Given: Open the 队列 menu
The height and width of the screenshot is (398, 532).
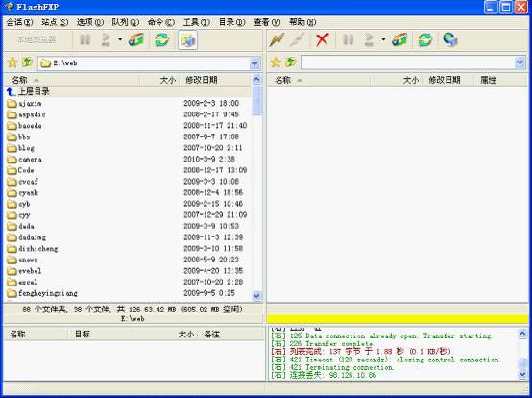Looking at the screenshot, I should (x=126, y=22).
